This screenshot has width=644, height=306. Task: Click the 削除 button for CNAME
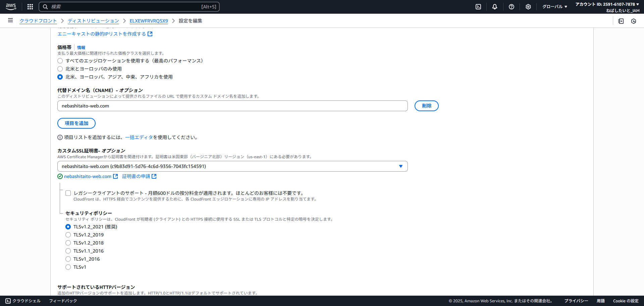pos(427,106)
